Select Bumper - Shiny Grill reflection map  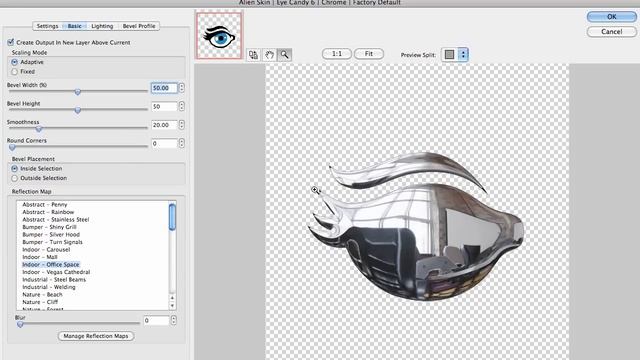coord(49,227)
